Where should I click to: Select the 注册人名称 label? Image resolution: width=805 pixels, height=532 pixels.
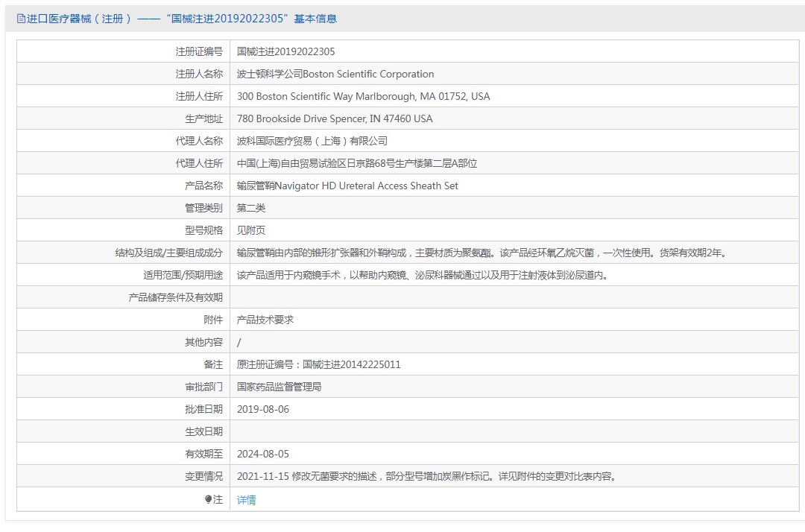[x=199, y=74]
